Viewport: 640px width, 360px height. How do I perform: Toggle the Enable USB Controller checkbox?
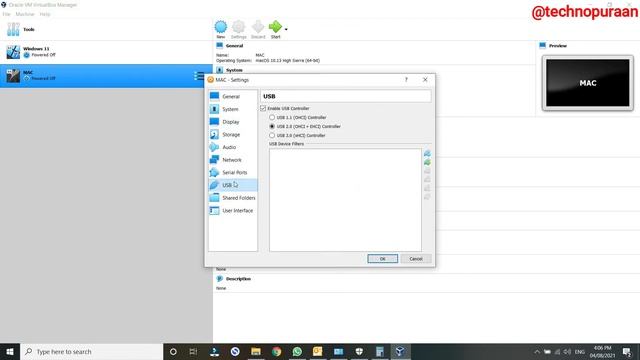(x=263, y=108)
